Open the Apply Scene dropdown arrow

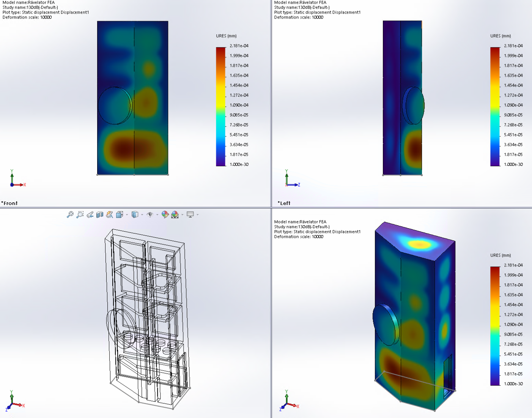183,215
